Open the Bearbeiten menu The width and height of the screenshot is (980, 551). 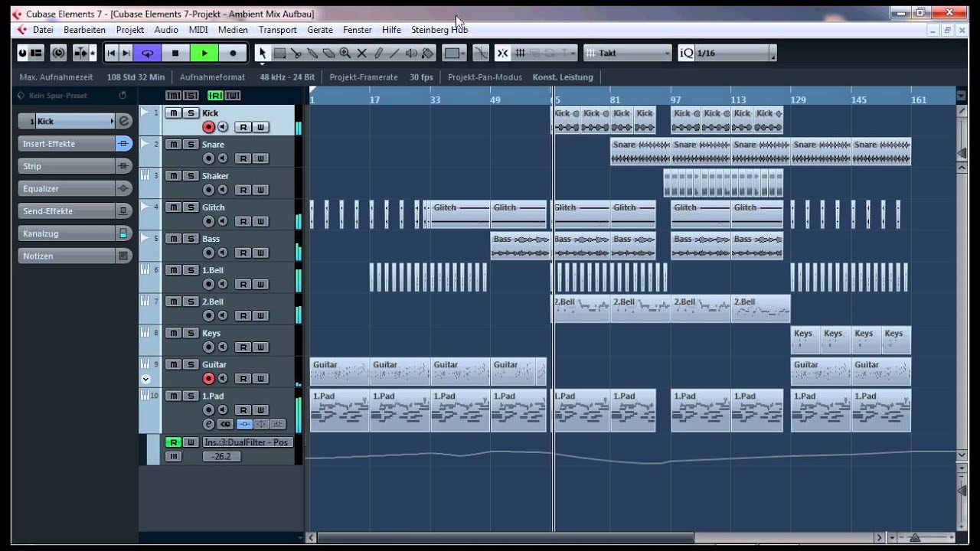[x=84, y=30]
